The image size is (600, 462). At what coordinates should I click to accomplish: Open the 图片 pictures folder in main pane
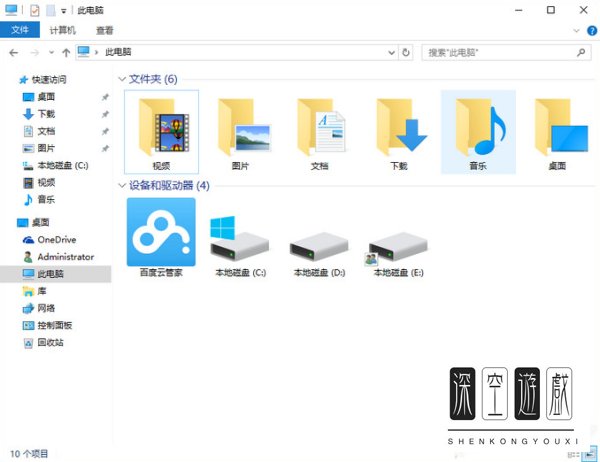241,132
